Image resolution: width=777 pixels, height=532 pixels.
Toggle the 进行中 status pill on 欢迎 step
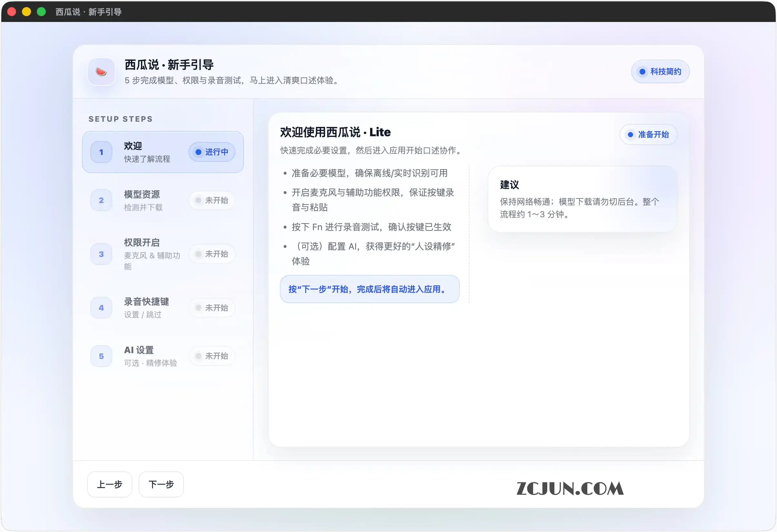(x=212, y=152)
